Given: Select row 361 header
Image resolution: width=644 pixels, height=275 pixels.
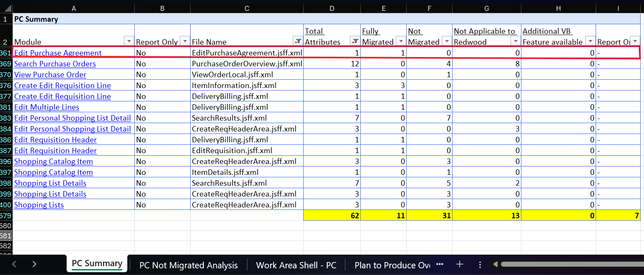Looking at the screenshot, I should click(x=6, y=53).
